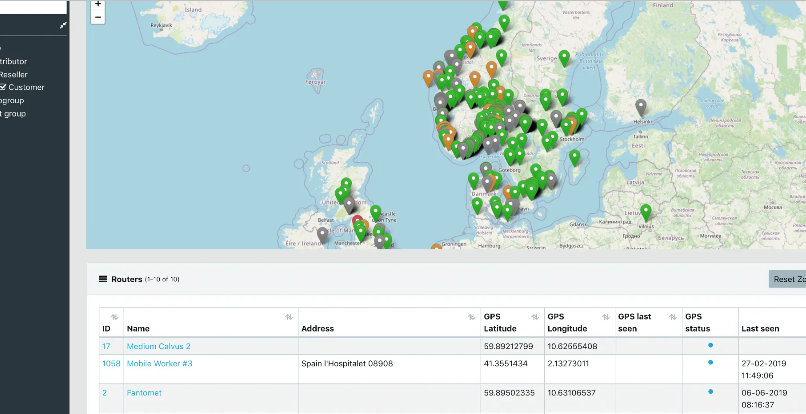Click the Routers list icon
Image resolution: width=806 pixels, height=414 pixels.
102,279
